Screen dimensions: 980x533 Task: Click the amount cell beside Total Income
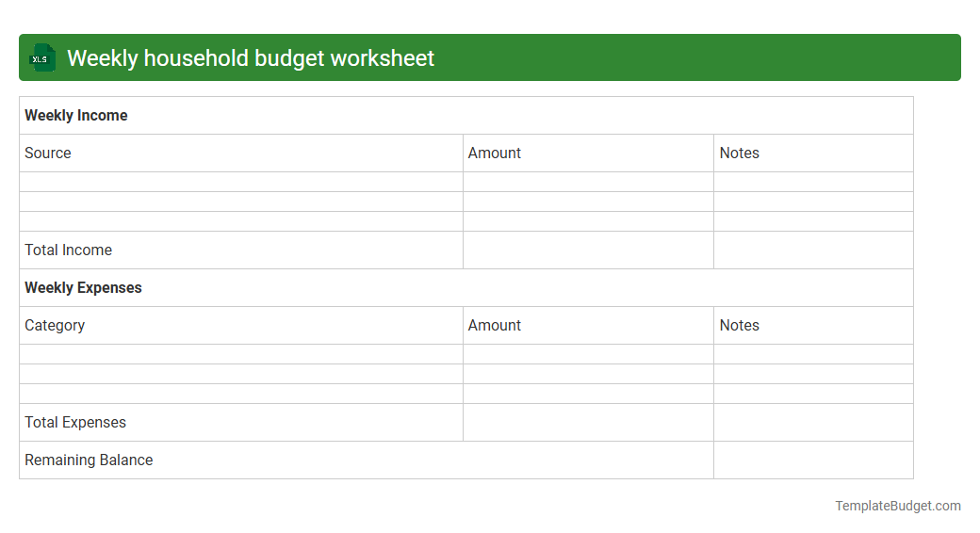tap(588, 250)
